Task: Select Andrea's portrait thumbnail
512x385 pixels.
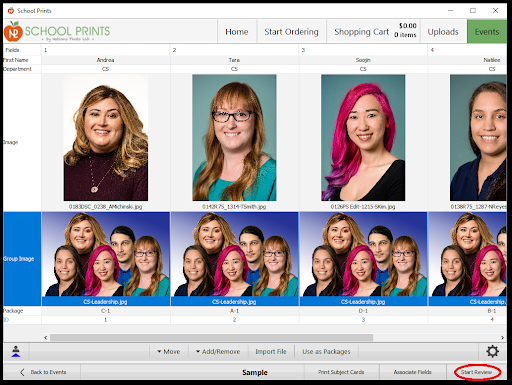Action: (x=106, y=138)
